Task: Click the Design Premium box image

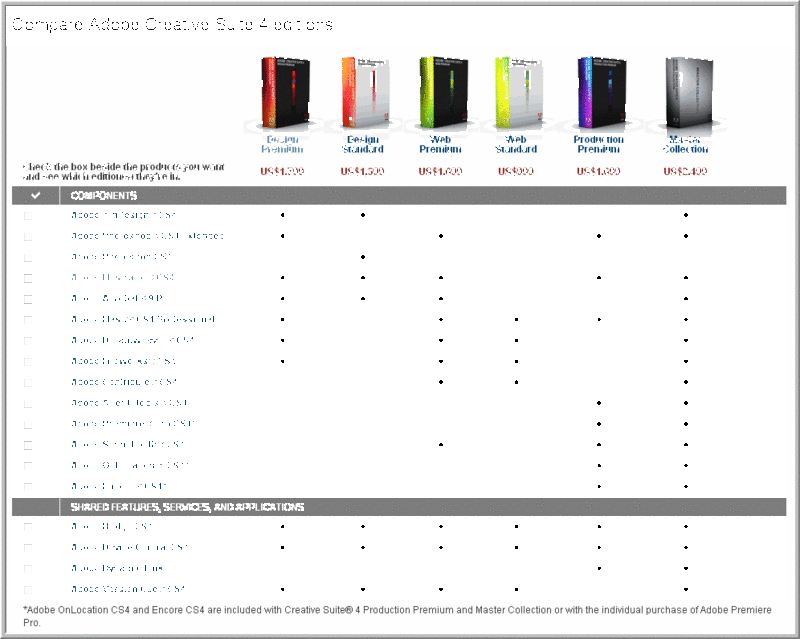Action: 285,92
